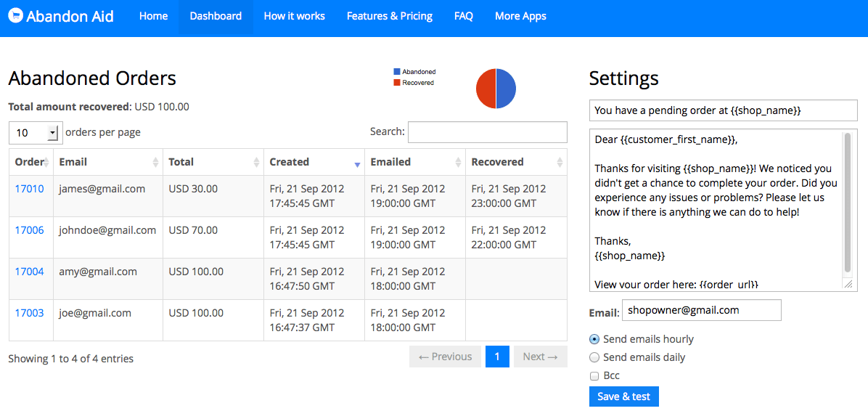Open the Dashboard nav item
The height and width of the screenshot is (419, 868).
click(216, 16)
